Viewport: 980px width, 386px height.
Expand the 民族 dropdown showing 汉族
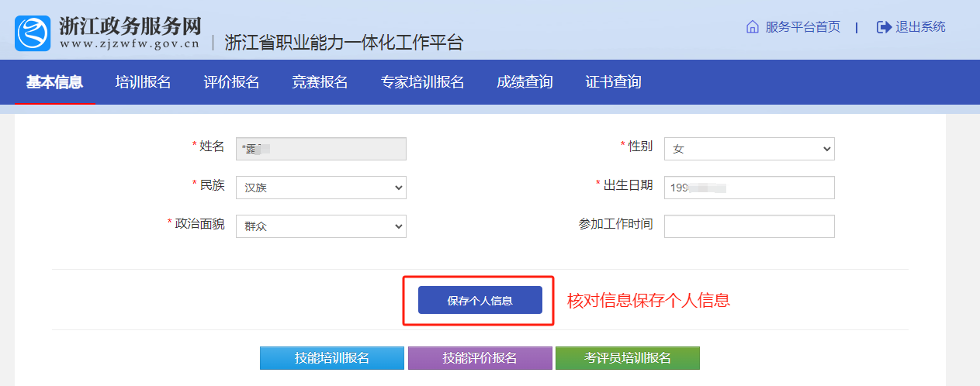point(320,188)
